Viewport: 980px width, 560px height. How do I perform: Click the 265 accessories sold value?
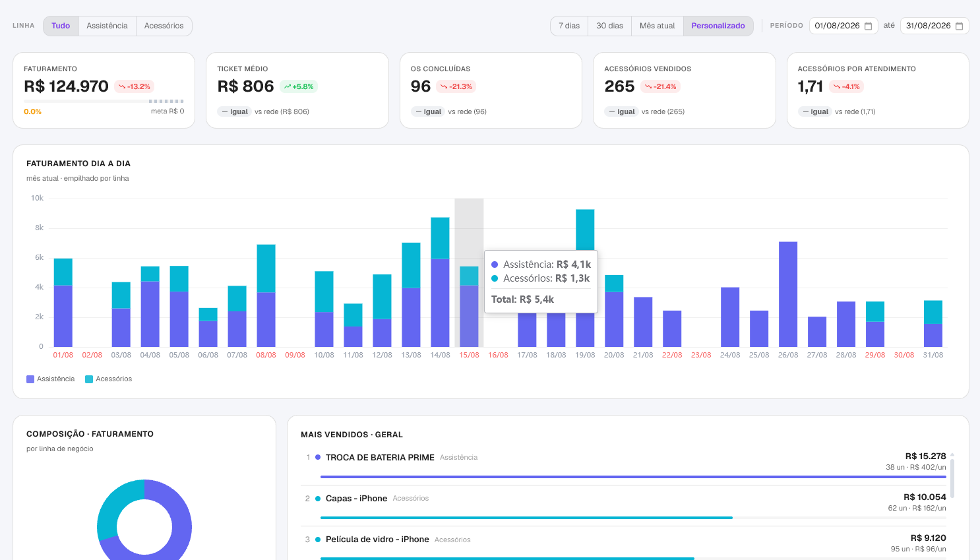[x=619, y=86]
